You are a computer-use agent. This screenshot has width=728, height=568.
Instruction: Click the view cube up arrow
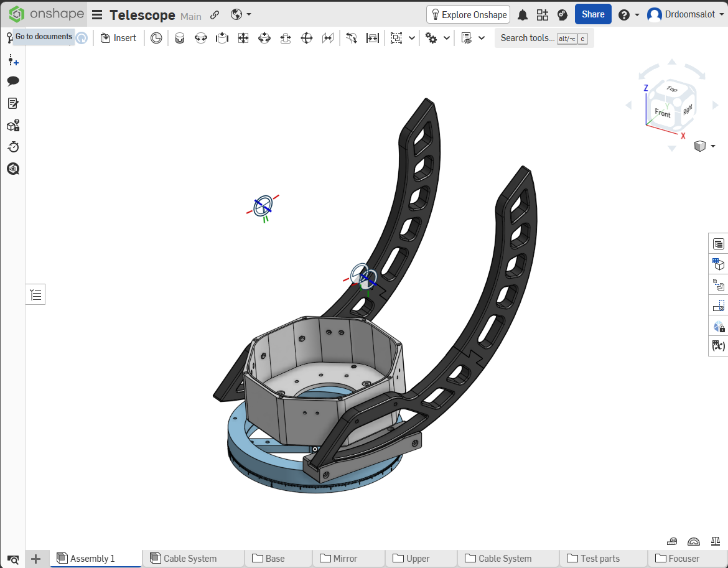click(672, 62)
